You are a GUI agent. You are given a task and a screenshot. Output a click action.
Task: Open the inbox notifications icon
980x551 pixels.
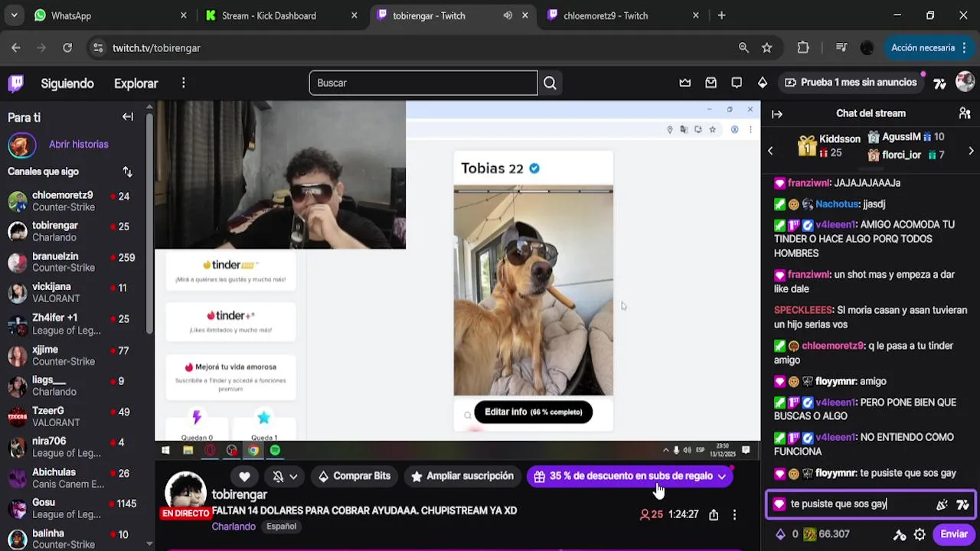(710, 83)
